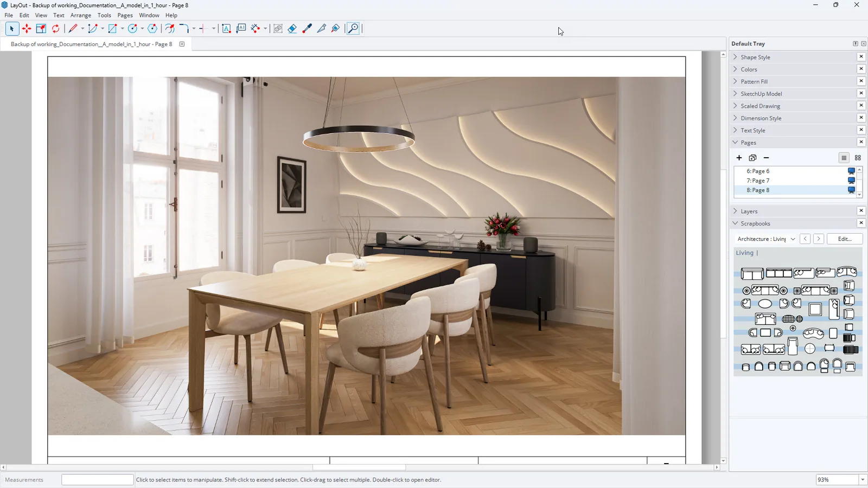Screen dimensions: 868x488
Task: Select the Line drawing tool
Action: (73, 29)
